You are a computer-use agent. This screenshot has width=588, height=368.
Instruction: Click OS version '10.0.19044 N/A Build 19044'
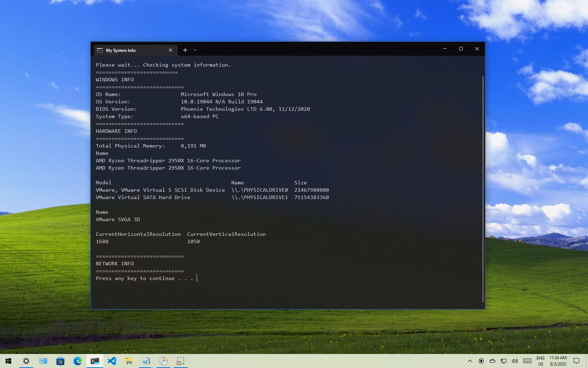pyautogui.click(x=222, y=102)
